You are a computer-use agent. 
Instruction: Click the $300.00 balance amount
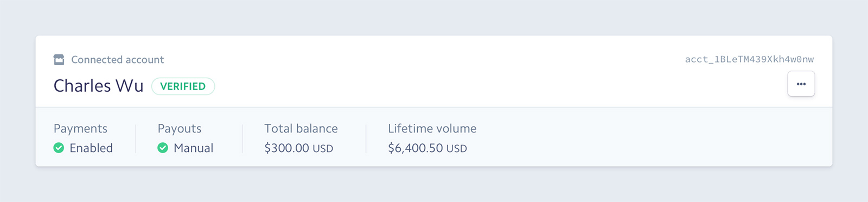(287, 148)
